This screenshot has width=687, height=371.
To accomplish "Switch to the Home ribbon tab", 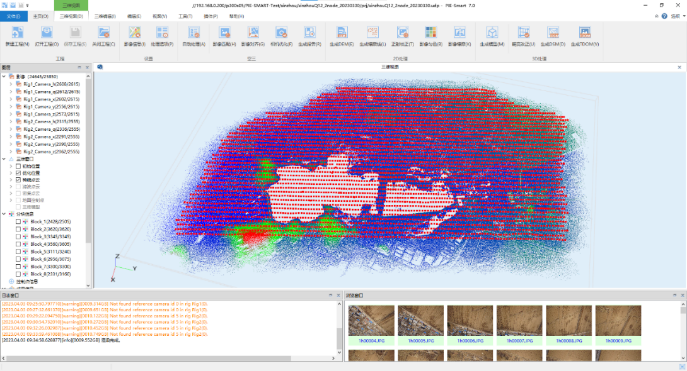I will 41,16.
